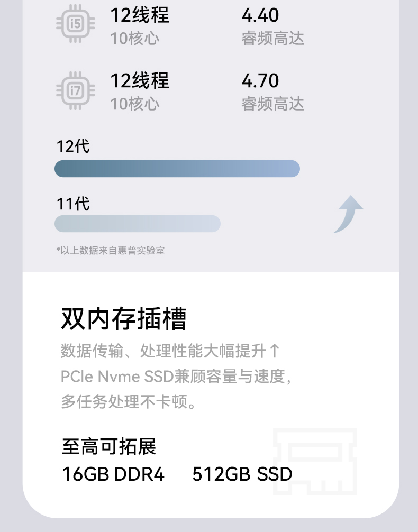Image resolution: width=418 pixels, height=532 pixels.
Task: Click the memory slot outline icon
Action: pyautogui.click(x=315, y=461)
